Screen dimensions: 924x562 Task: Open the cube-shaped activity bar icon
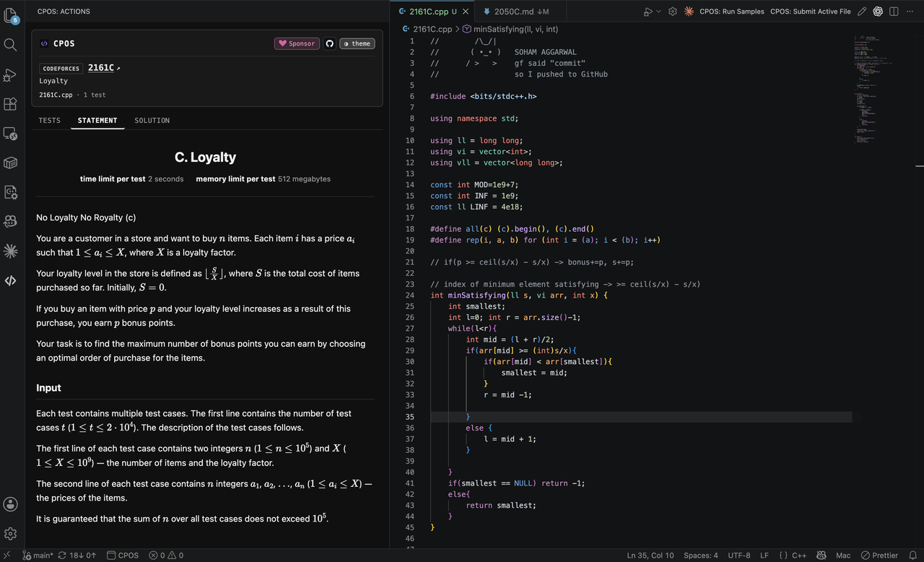tap(10, 163)
